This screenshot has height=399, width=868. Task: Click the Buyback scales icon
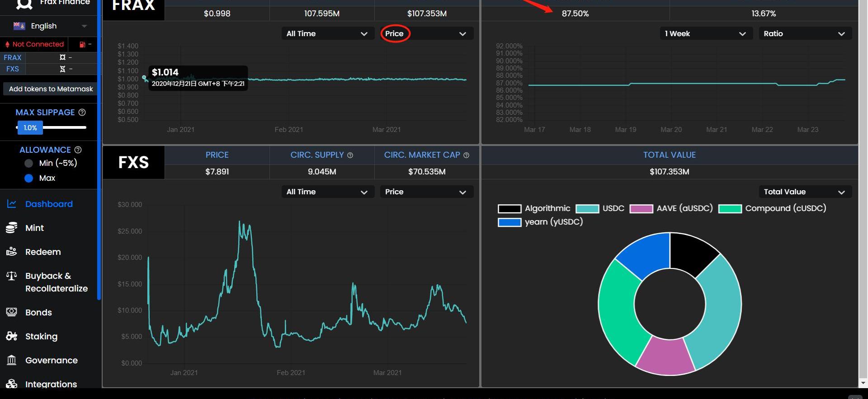12,276
